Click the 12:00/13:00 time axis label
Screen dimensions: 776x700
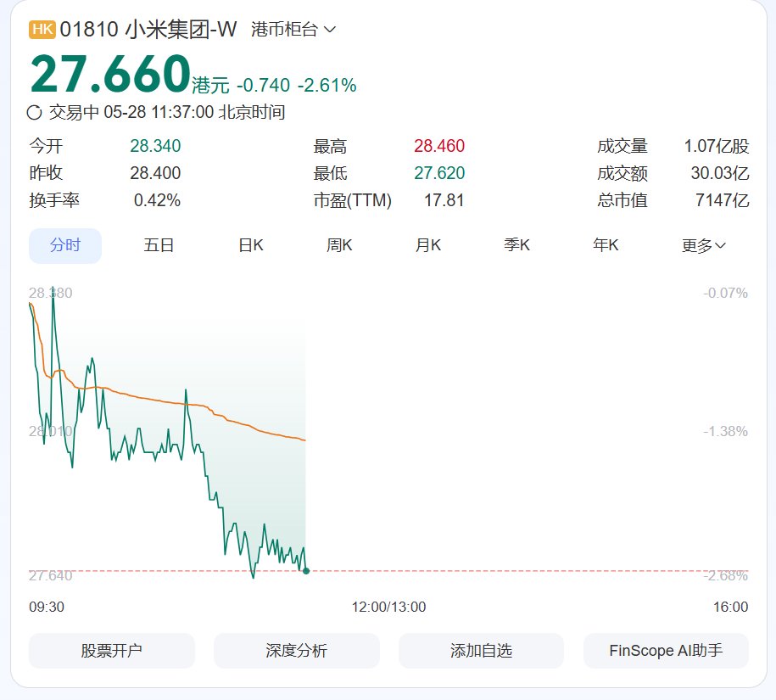pyautogui.click(x=389, y=607)
